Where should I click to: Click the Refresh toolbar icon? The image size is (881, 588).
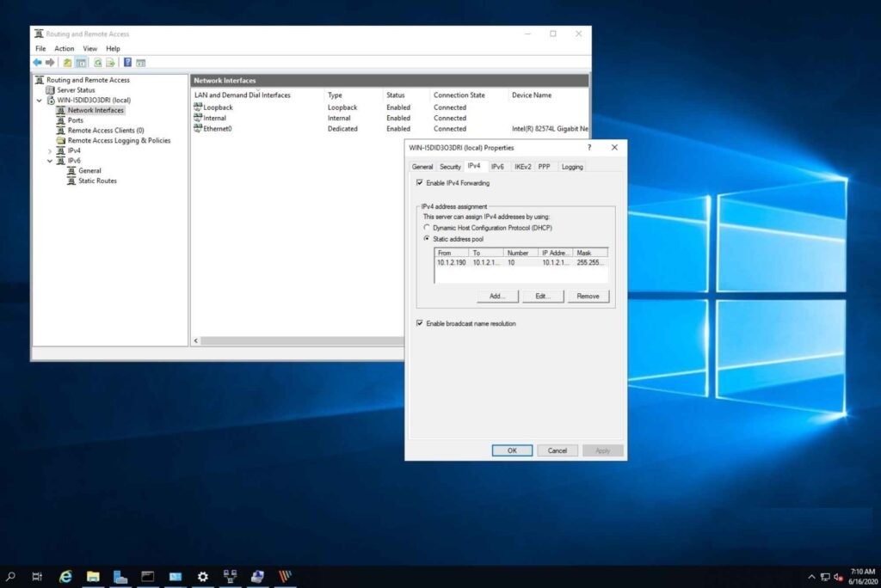[98, 63]
